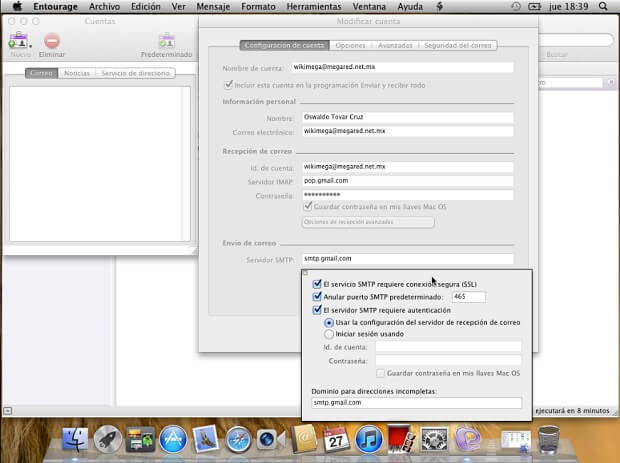Toggle Incluir esta cuenta en la programación checkbox
This screenshot has height=463, width=620.
coord(228,85)
